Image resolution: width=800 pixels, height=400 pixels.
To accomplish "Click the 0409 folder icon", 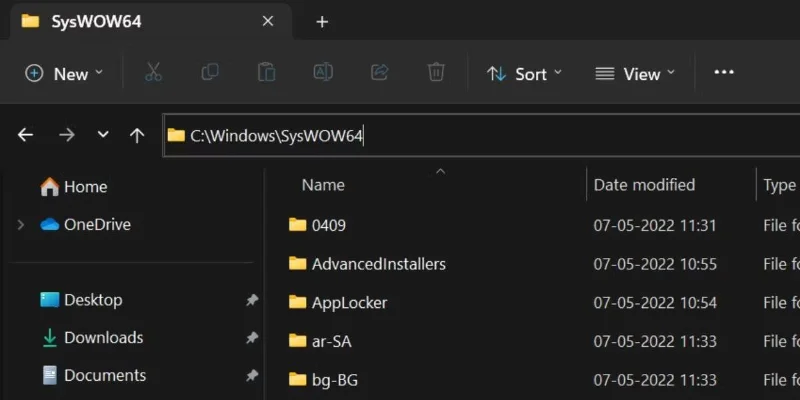I will click(297, 224).
